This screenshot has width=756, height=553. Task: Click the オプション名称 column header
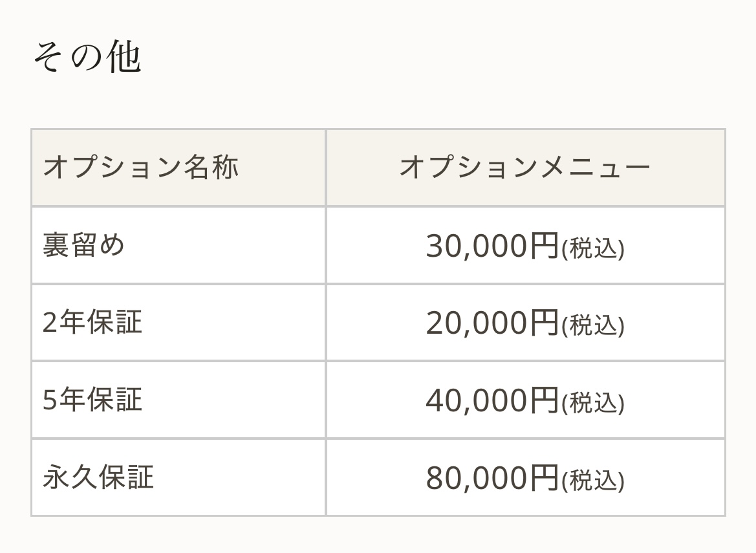140,168
